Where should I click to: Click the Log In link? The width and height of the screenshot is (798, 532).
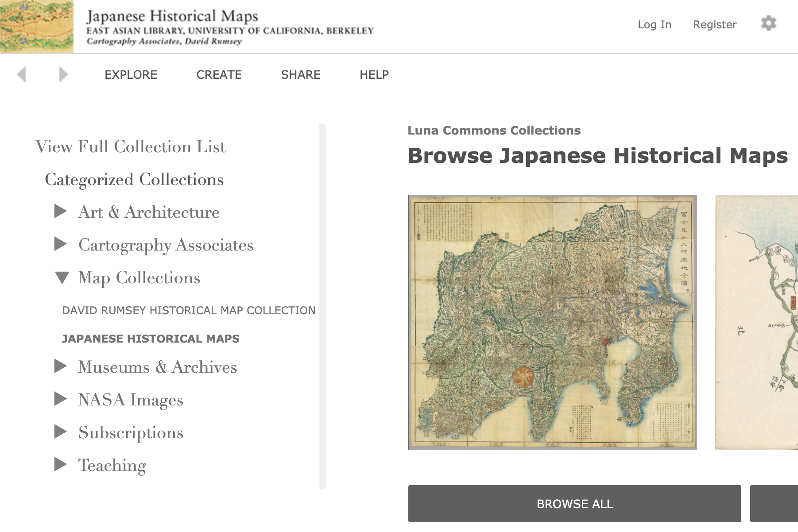pos(655,24)
